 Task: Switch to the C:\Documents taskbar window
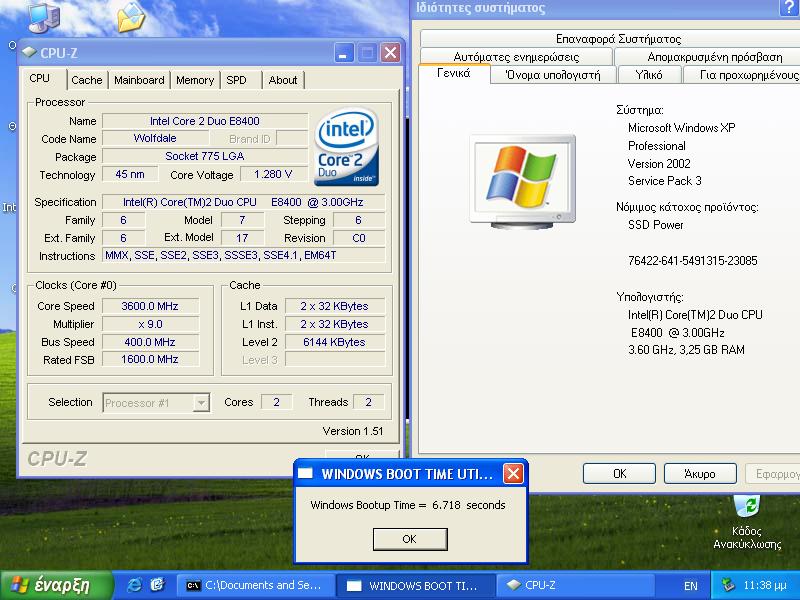coord(256,585)
